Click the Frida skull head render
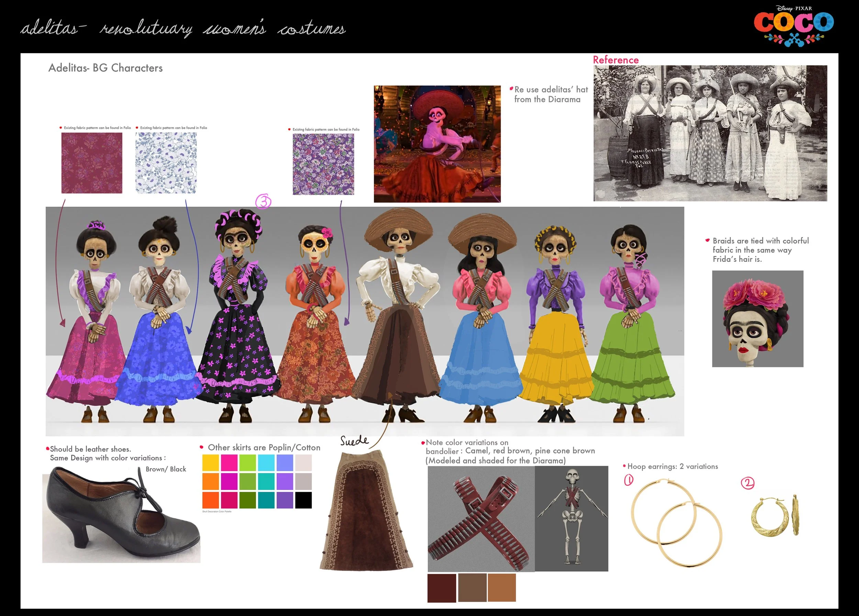859x616 pixels. [758, 318]
